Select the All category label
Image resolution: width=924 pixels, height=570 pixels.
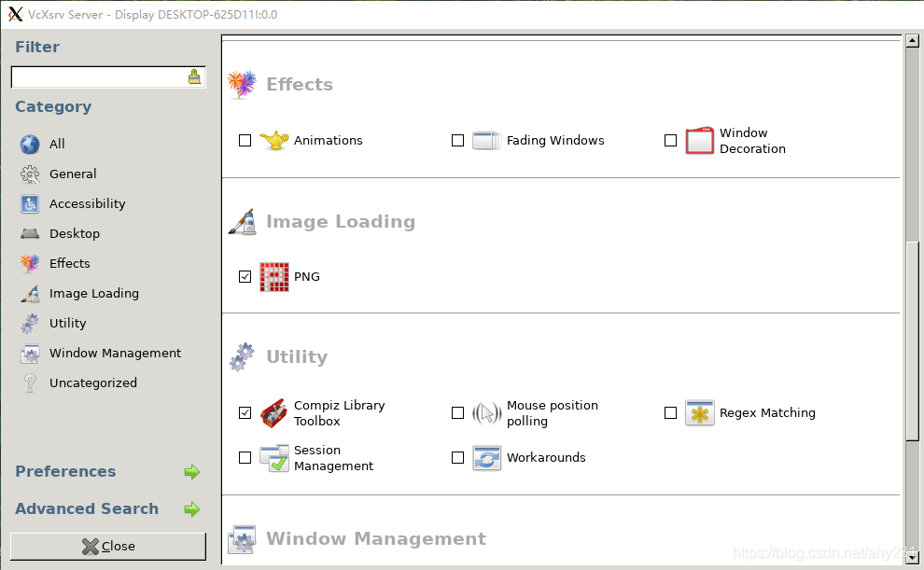[x=57, y=145]
